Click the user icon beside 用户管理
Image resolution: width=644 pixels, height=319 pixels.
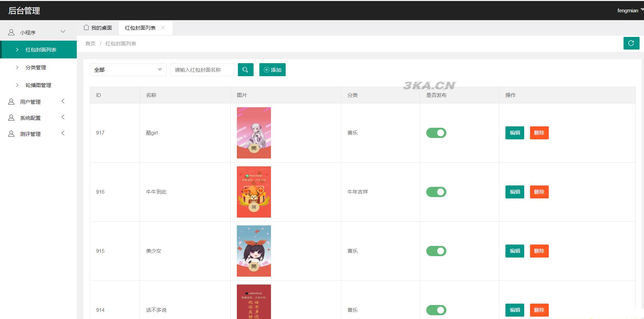click(11, 102)
